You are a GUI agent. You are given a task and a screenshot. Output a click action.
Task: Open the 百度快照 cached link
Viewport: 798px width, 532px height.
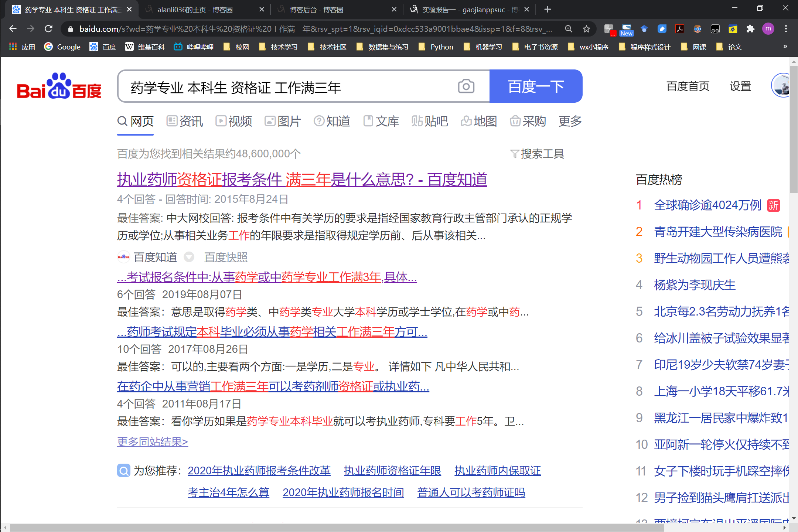tap(226, 257)
